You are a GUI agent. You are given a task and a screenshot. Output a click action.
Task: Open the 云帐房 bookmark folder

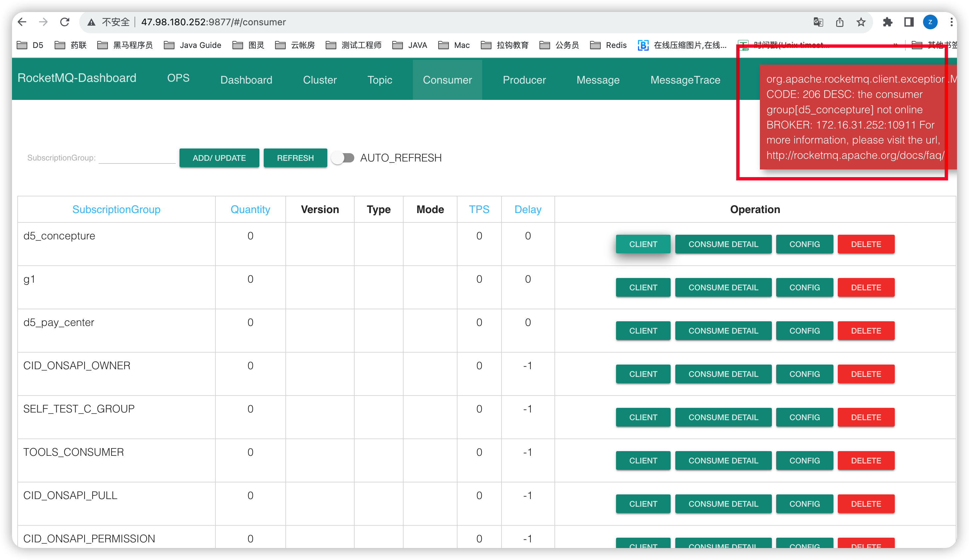(295, 45)
